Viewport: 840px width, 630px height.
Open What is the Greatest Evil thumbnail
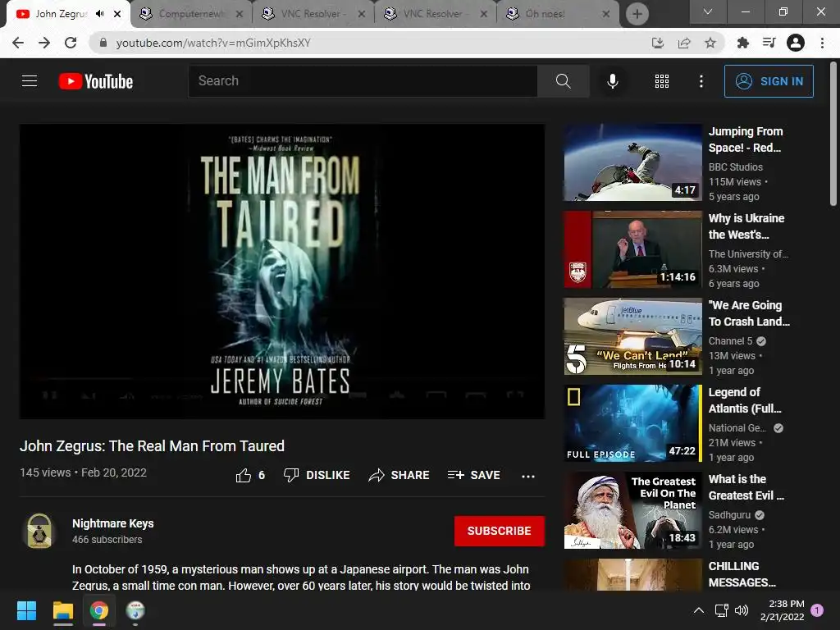[x=632, y=510]
